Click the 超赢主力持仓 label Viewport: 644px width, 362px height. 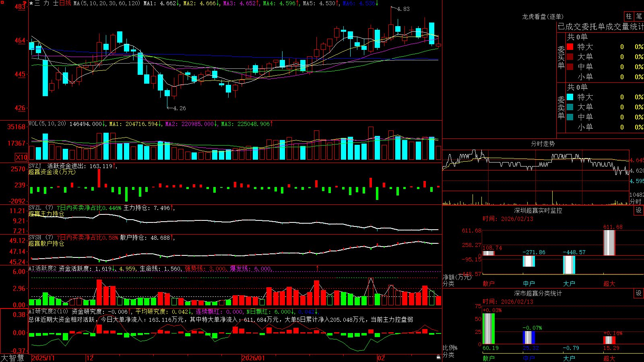(46, 214)
